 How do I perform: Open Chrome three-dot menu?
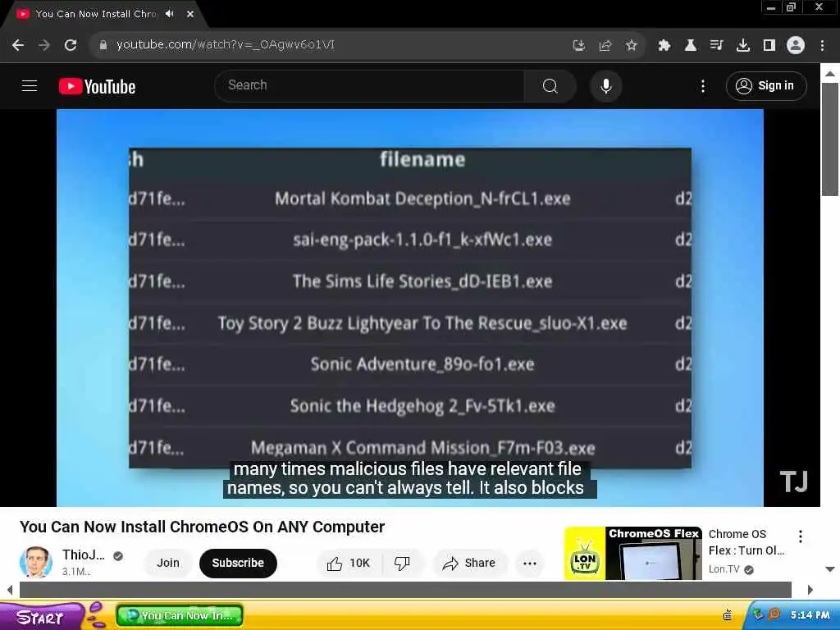(822, 46)
